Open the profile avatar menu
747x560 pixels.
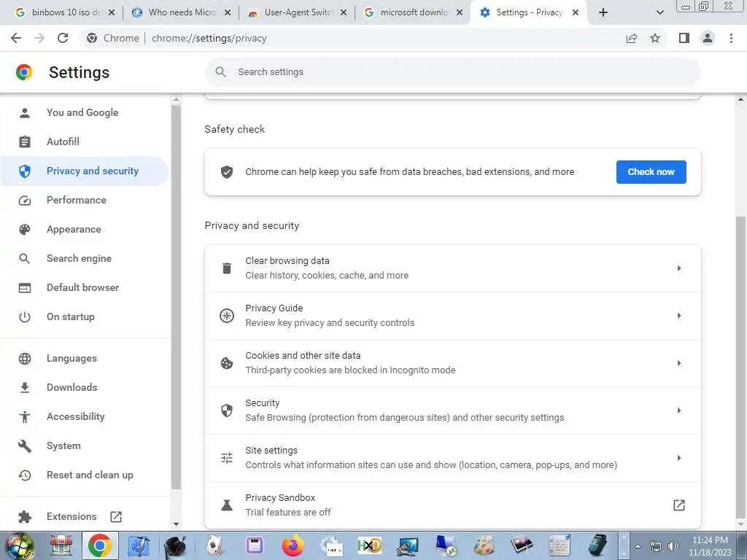(708, 38)
